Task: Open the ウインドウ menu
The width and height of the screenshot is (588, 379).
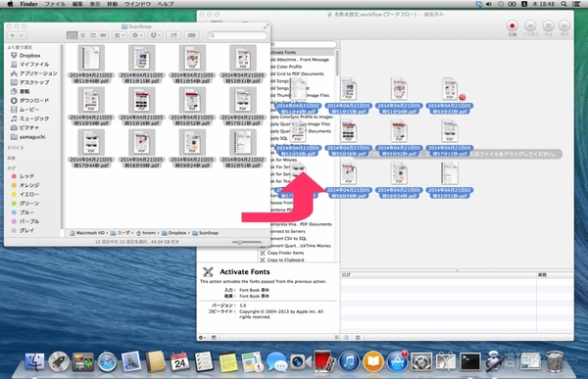Action: (x=137, y=4)
